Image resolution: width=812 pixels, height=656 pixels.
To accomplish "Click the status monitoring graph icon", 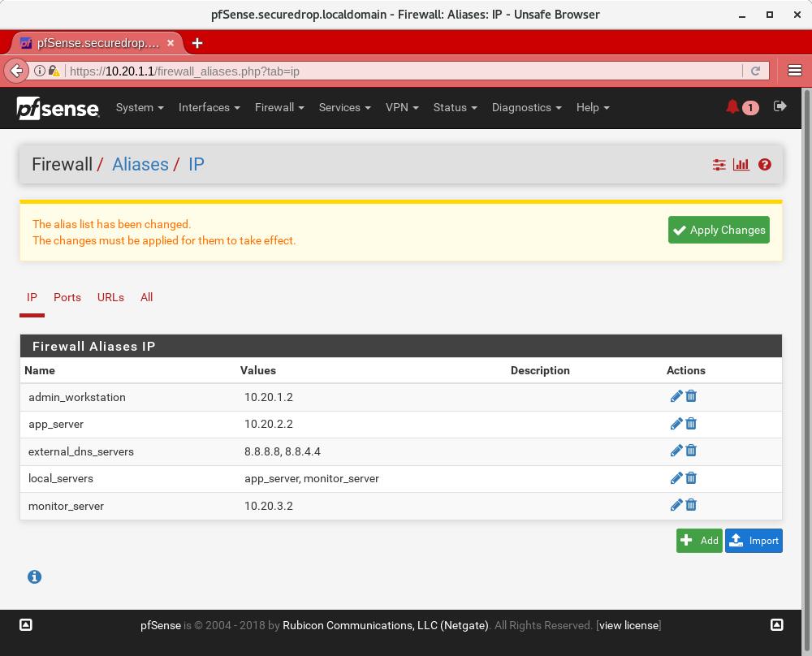I will click(741, 164).
